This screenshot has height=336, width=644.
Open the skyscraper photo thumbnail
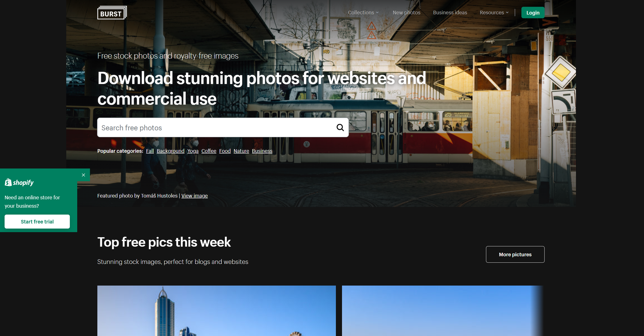[216, 311]
